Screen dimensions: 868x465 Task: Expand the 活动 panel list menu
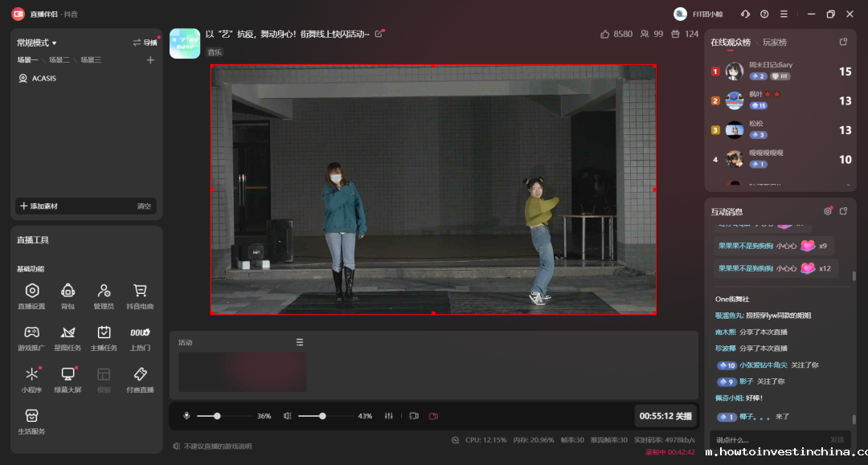(x=300, y=342)
